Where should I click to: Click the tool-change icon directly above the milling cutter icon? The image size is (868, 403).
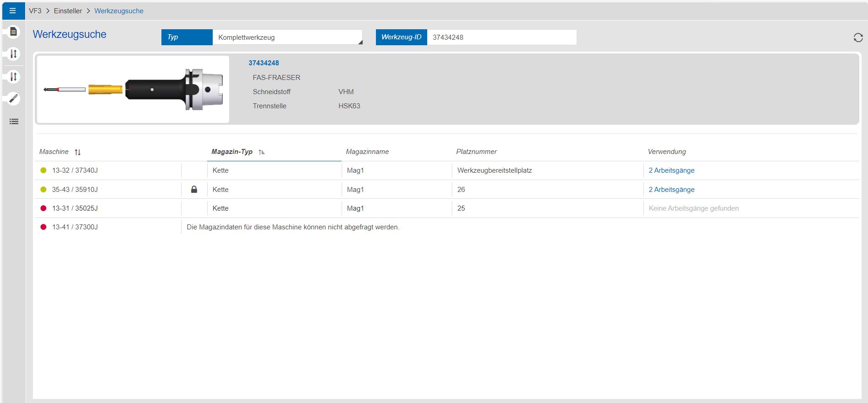point(14,77)
